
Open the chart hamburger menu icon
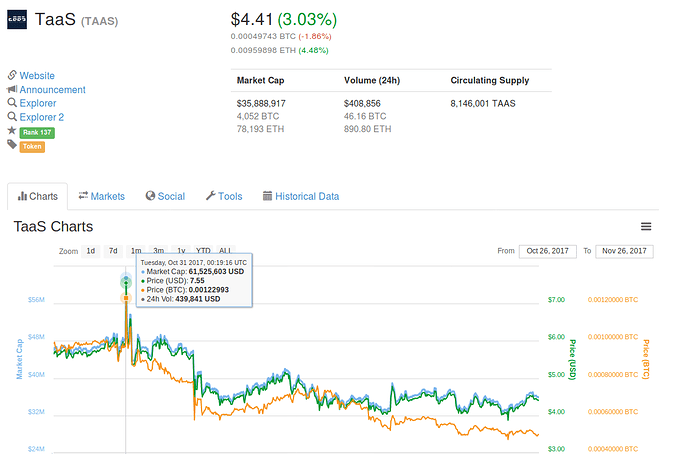[646, 227]
